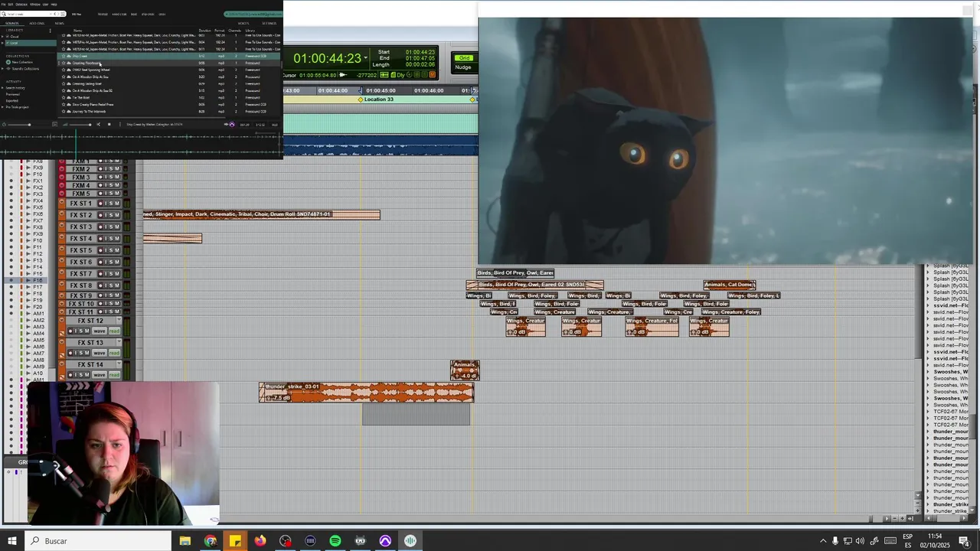Click the read button on FX ST 13
980x551 pixels.
coord(114,353)
